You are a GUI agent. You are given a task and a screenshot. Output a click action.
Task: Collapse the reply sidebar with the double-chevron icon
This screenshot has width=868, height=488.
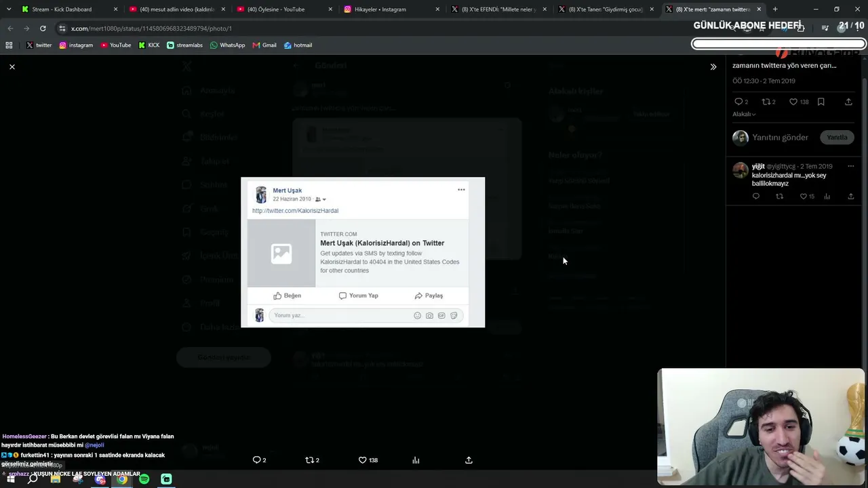click(x=713, y=66)
